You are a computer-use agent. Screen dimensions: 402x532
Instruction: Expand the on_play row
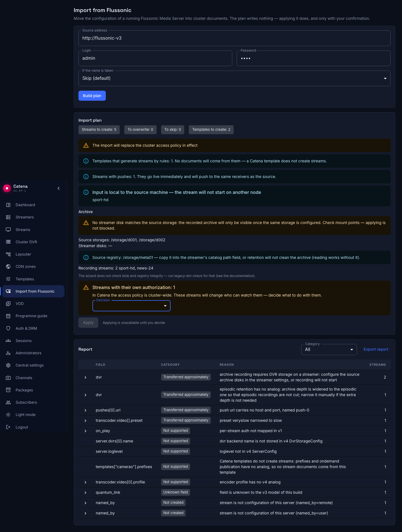click(x=85, y=431)
